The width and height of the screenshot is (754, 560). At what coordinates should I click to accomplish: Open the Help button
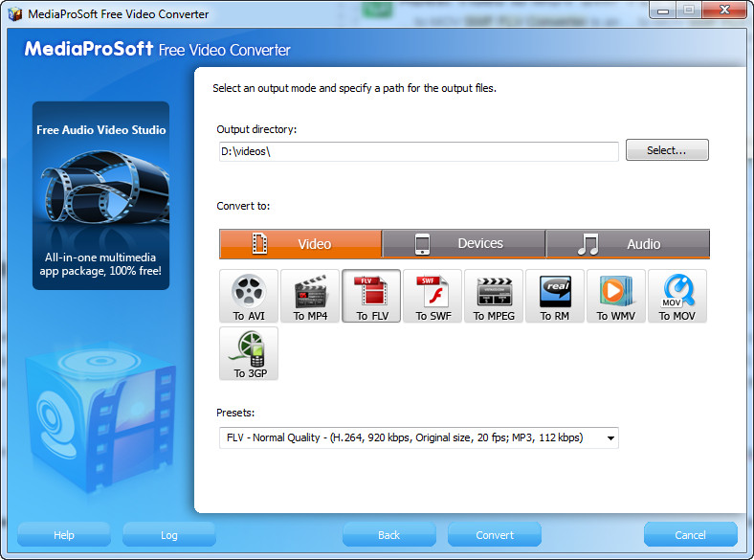click(64, 534)
